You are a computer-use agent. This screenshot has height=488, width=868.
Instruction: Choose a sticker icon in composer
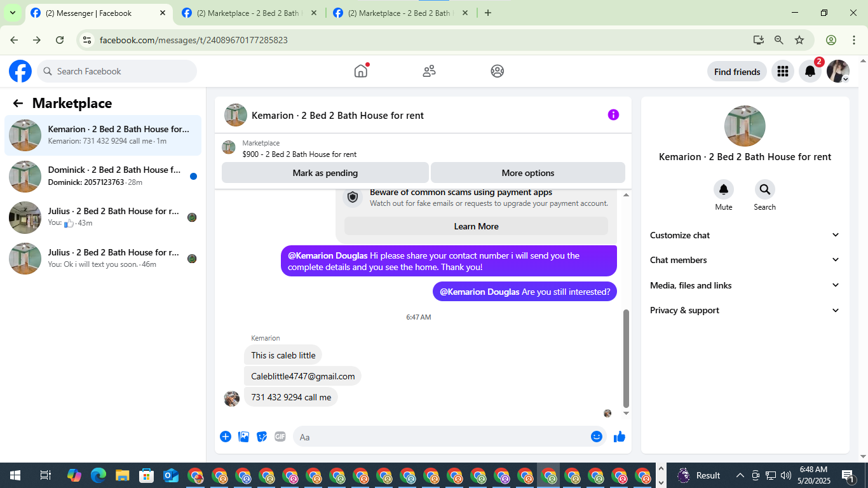262,437
